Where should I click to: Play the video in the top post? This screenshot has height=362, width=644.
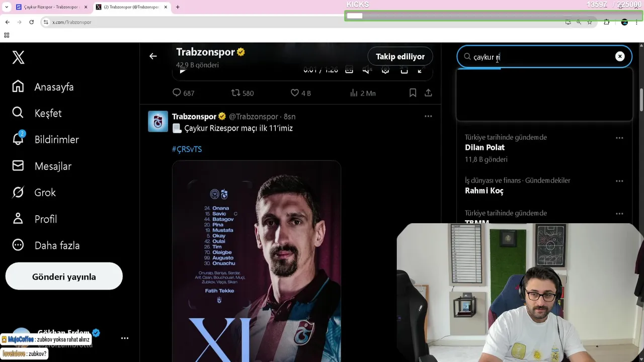183,70
